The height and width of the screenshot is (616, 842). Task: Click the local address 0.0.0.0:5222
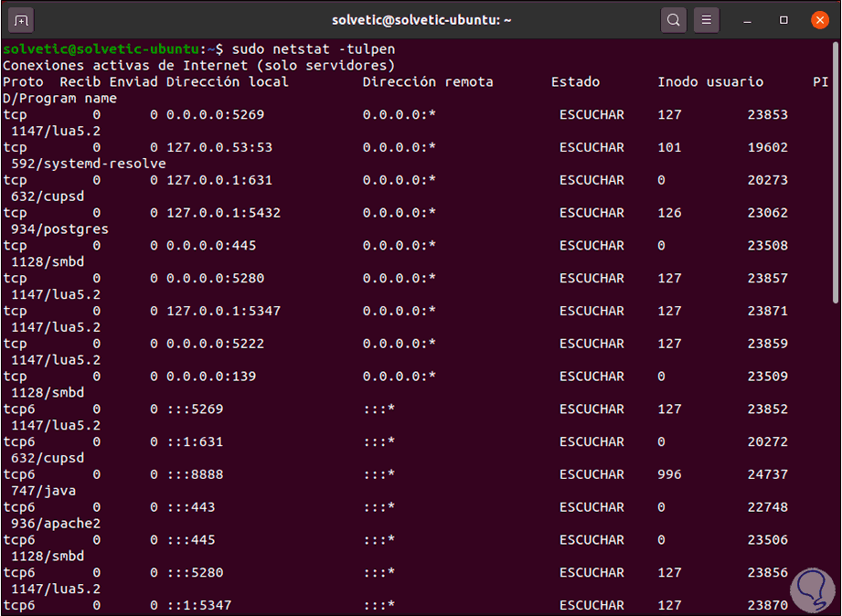click(x=216, y=344)
